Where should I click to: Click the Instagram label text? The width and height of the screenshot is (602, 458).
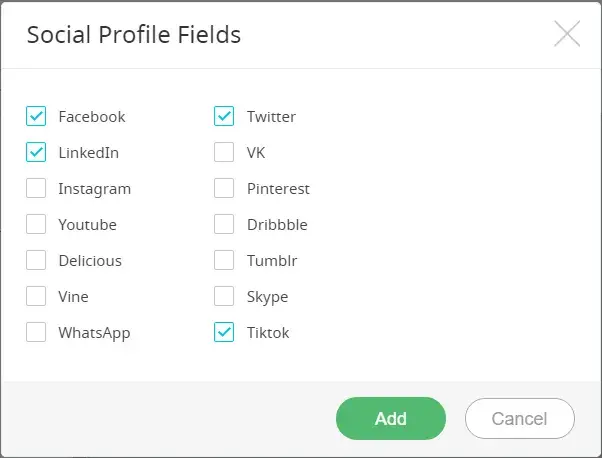tap(94, 189)
